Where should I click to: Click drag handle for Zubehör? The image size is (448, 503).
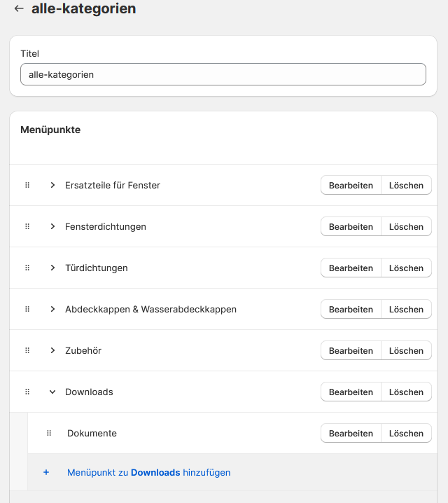(27, 351)
